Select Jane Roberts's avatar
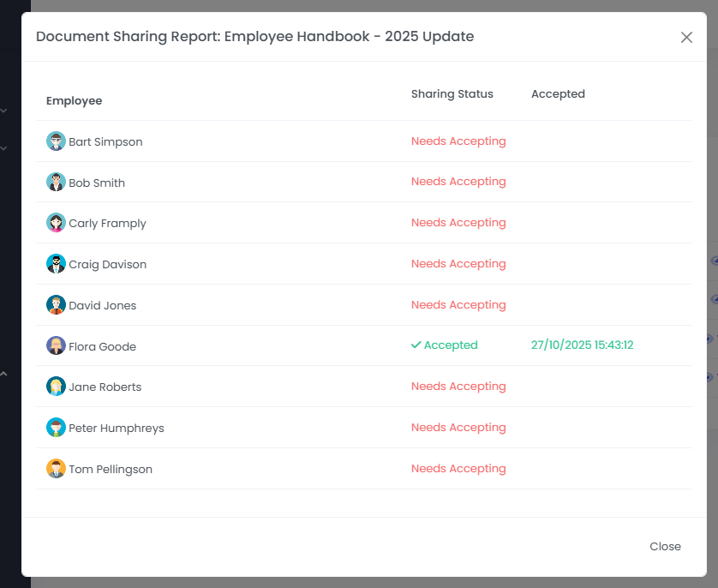This screenshot has width=718, height=588. pyautogui.click(x=56, y=387)
